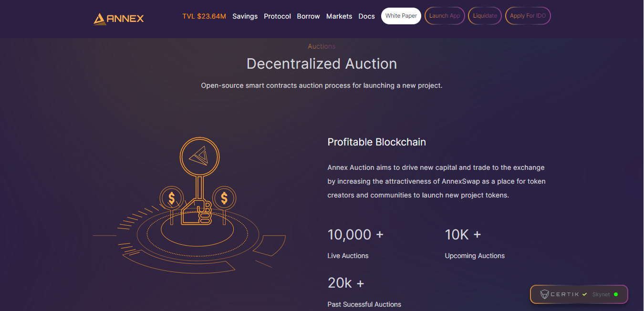Click the TVL $23.64M indicator
The image size is (644, 311).
(204, 16)
